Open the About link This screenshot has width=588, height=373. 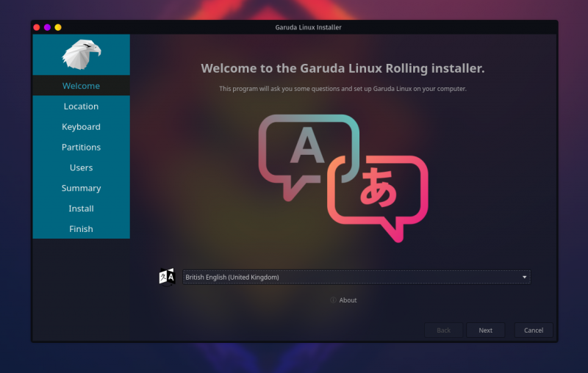click(x=348, y=300)
